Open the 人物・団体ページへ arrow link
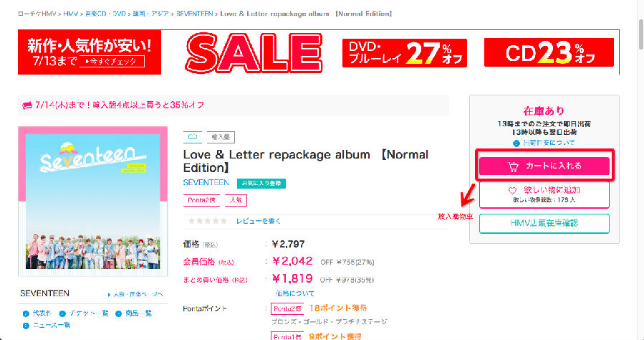 click(135, 294)
